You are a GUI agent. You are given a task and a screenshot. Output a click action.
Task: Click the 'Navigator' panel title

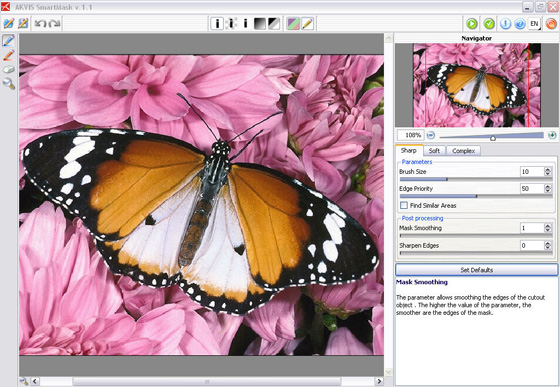pyautogui.click(x=476, y=38)
